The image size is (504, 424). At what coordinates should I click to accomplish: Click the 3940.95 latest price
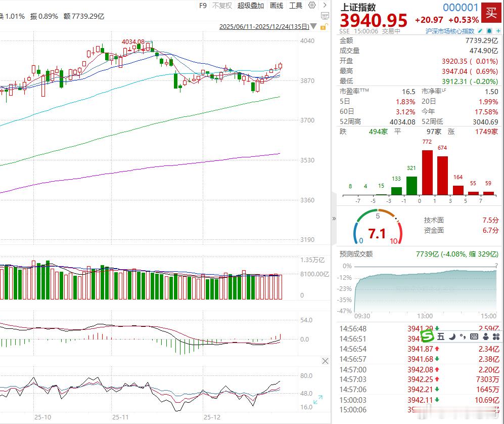pyautogui.click(x=374, y=20)
